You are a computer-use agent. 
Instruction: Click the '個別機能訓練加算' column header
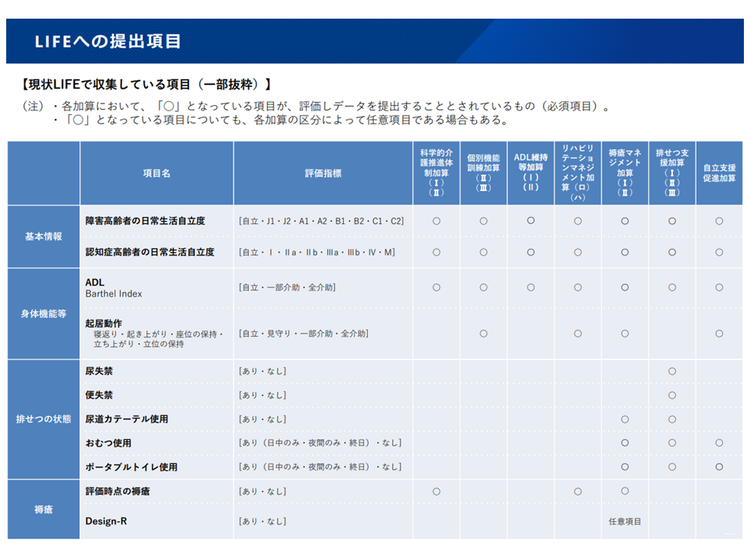click(483, 173)
